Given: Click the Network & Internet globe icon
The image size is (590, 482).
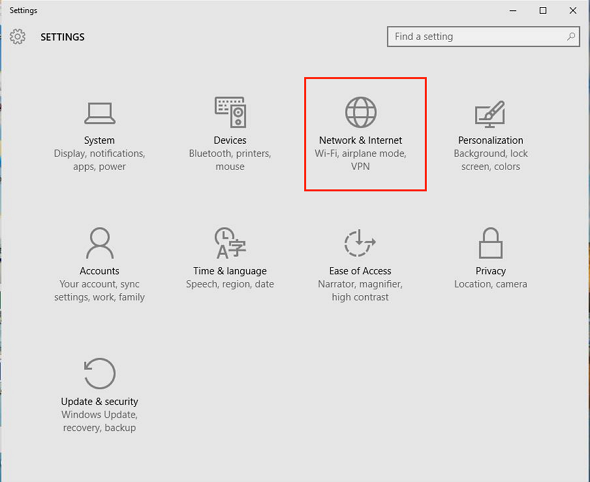Looking at the screenshot, I should point(361,112).
